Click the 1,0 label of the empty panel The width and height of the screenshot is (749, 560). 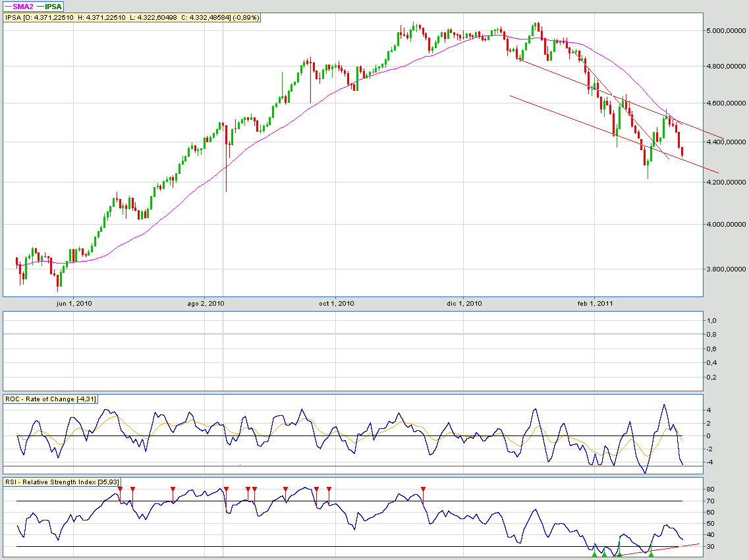[x=711, y=321]
